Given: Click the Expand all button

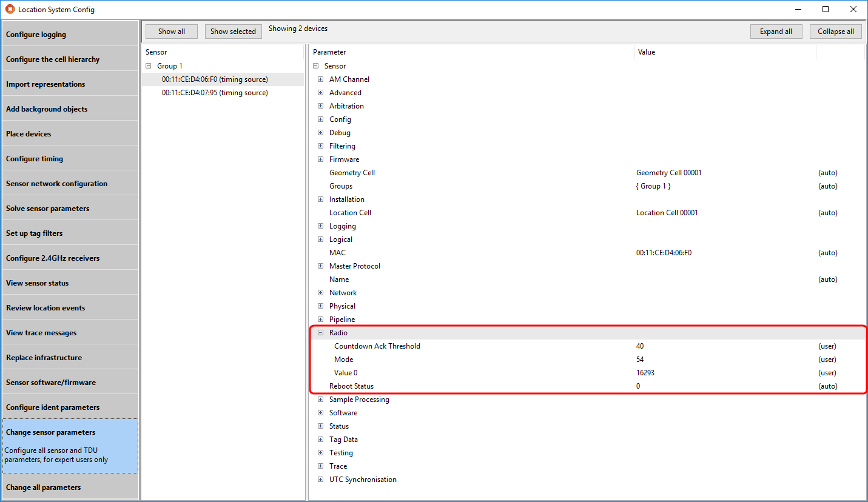Looking at the screenshot, I should [x=776, y=31].
